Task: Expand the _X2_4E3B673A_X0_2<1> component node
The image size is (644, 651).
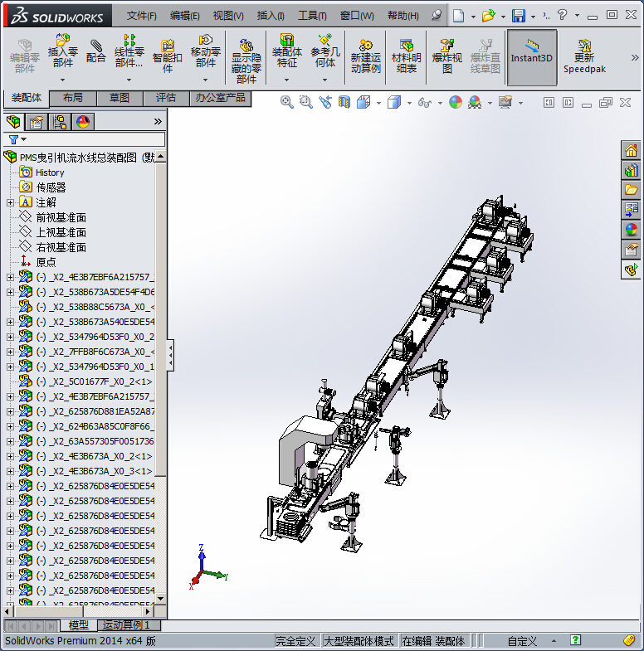Action: click(11, 456)
